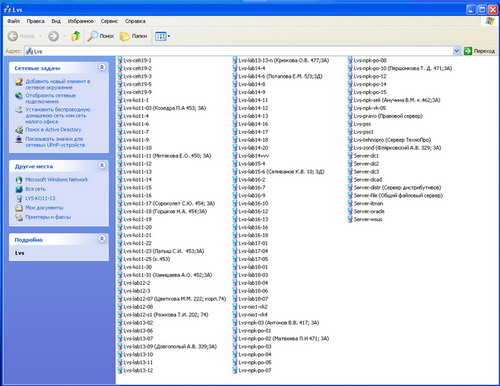The image size is (500, 386).
Task: Open Microsoft Windows Network link
Action: coord(56,179)
